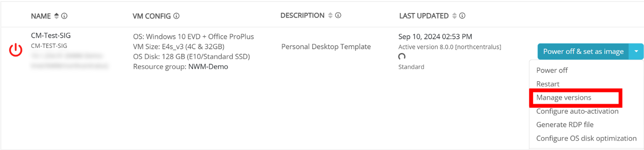
Task: Choose Restart in the dropdown menu
Action: click(x=548, y=84)
